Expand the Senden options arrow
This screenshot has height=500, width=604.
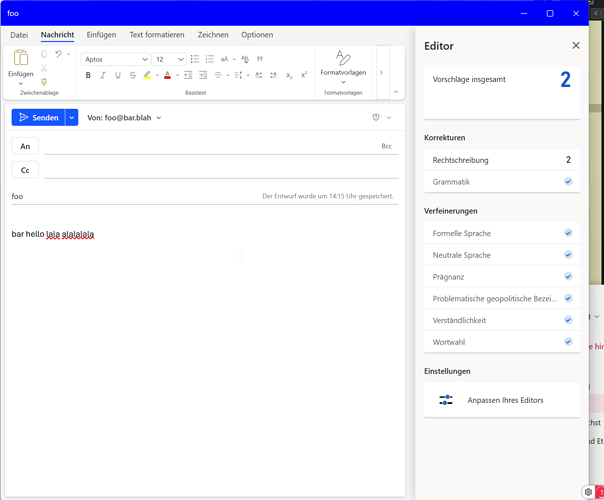pyautogui.click(x=72, y=117)
